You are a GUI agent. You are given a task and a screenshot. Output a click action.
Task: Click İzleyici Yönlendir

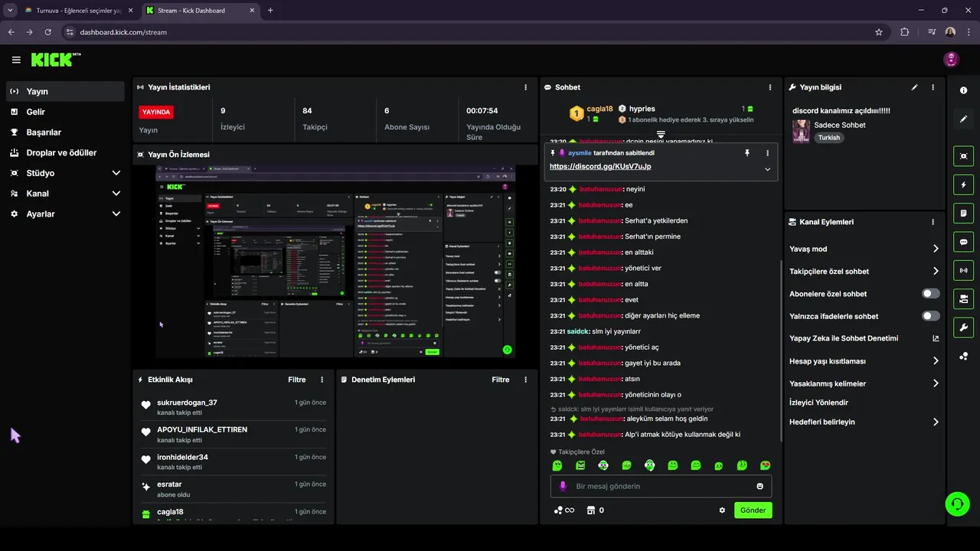pos(818,403)
